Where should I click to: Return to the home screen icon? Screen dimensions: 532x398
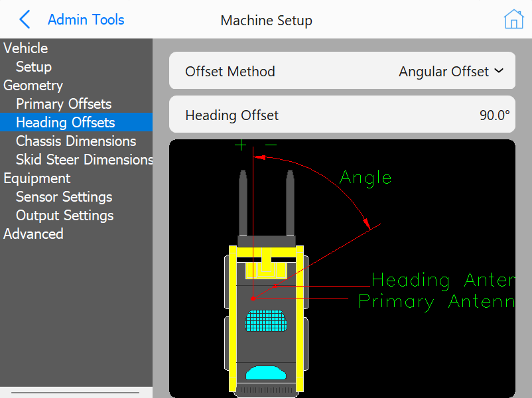tap(513, 19)
